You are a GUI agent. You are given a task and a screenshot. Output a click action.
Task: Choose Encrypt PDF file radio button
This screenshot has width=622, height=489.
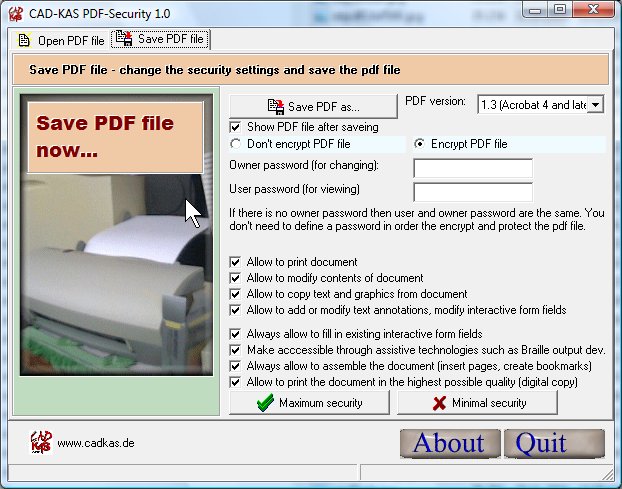(x=420, y=144)
